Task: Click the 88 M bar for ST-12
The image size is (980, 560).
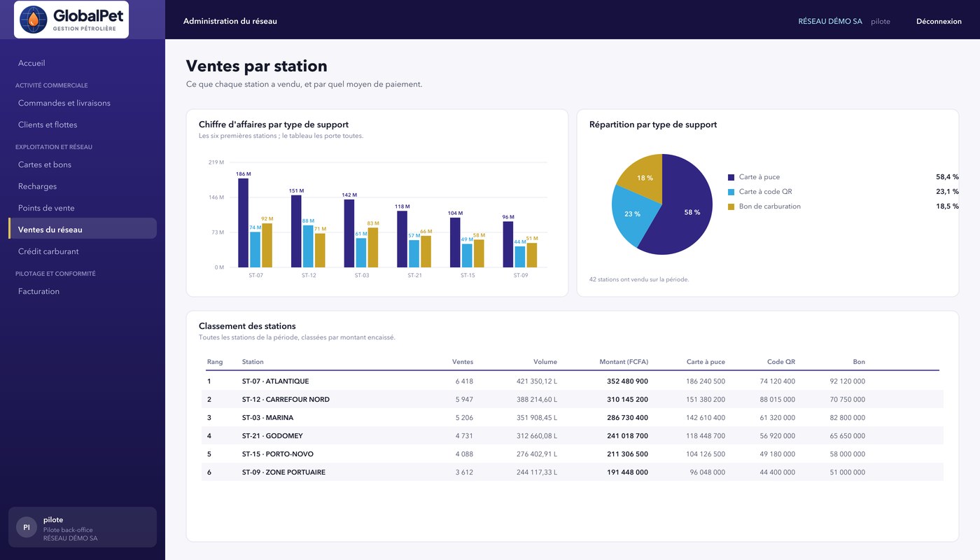Action: click(x=308, y=246)
